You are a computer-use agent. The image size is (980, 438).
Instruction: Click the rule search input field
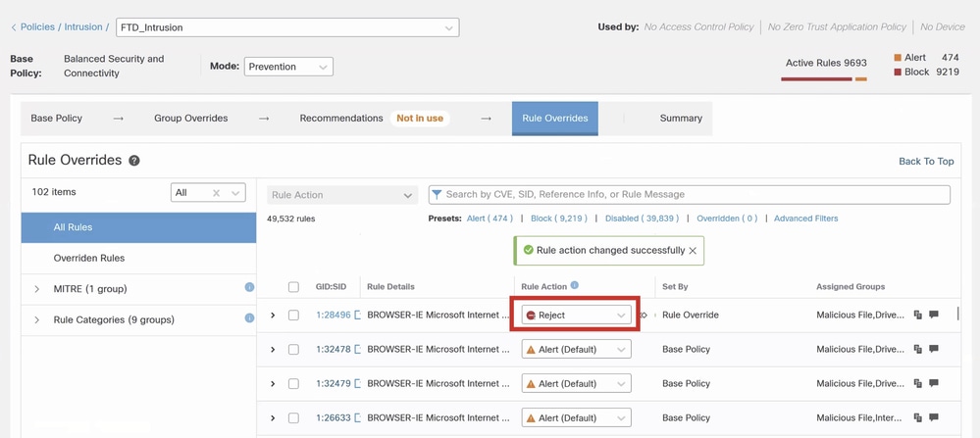(690, 195)
